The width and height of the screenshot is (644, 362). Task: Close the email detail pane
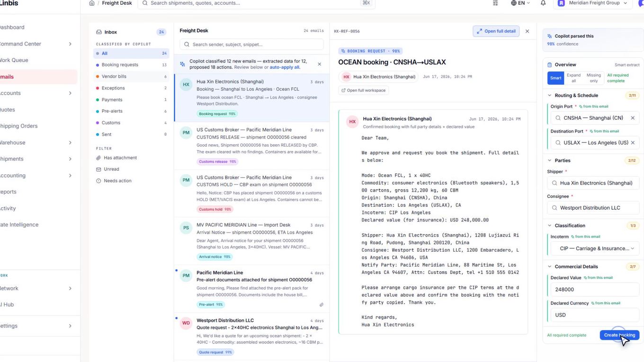click(x=527, y=31)
